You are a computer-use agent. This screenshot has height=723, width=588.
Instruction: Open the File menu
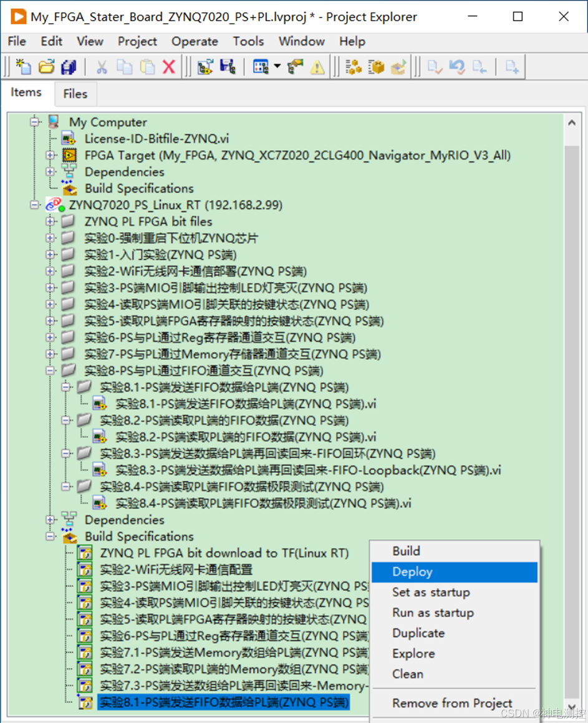(17, 41)
